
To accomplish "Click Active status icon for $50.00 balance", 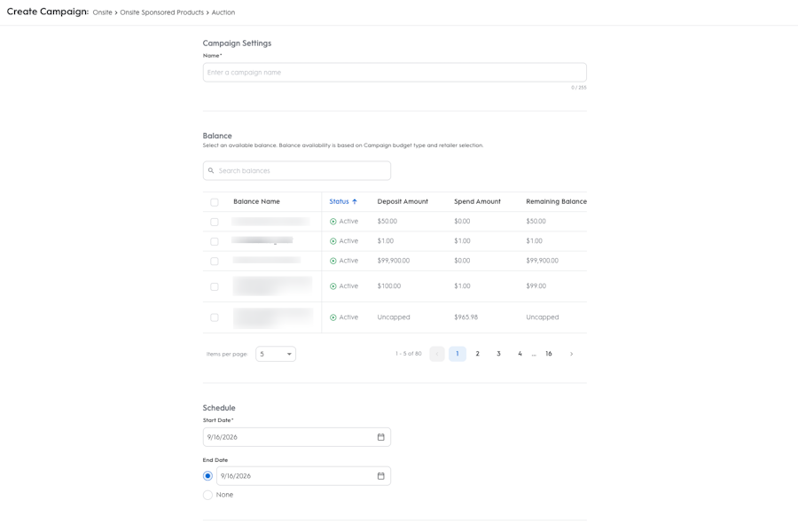I will [333, 222].
